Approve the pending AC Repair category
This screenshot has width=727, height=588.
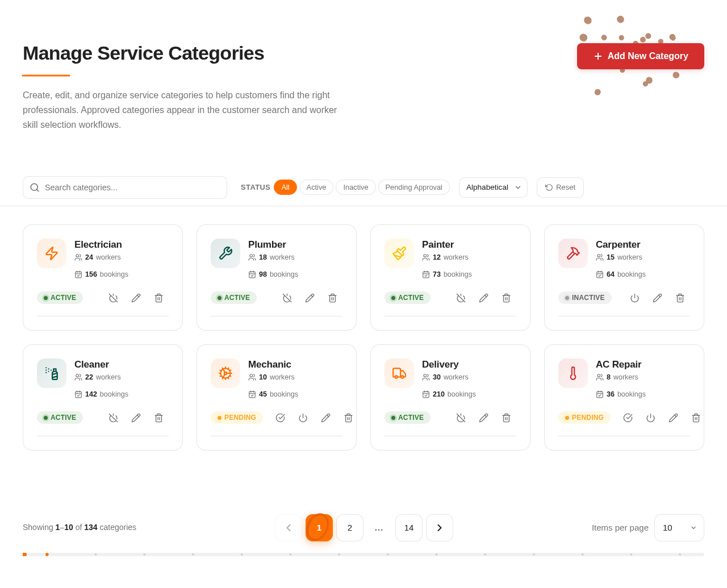click(628, 418)
